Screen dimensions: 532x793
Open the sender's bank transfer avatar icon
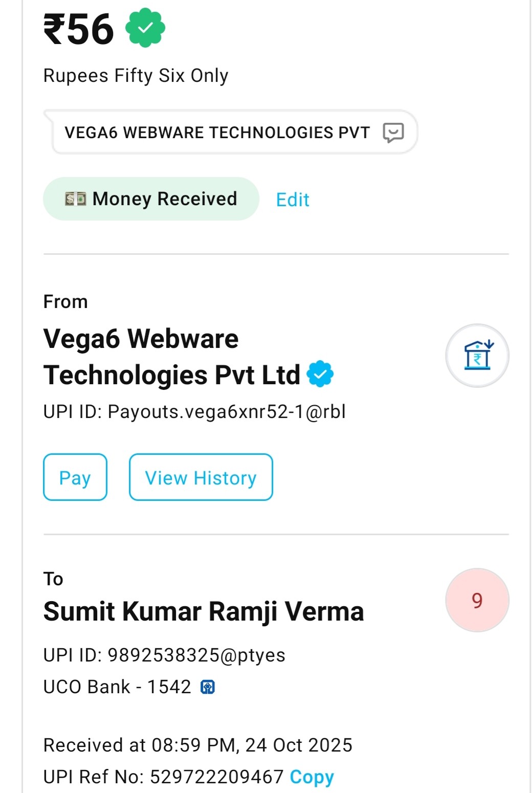point(477,356)
